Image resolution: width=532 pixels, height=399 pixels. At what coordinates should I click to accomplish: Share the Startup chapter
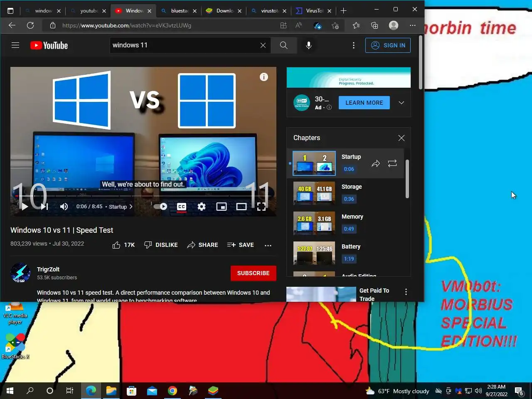click(376, 163)
